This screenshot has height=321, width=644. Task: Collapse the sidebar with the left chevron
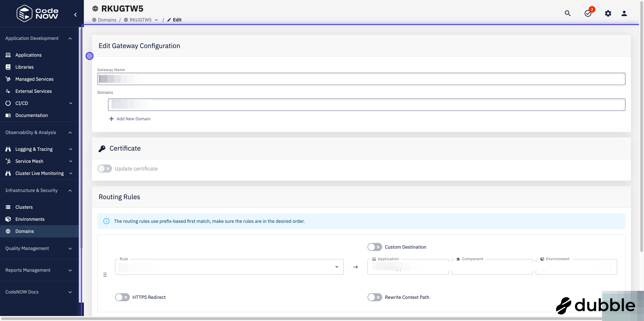tap(75, 15)
